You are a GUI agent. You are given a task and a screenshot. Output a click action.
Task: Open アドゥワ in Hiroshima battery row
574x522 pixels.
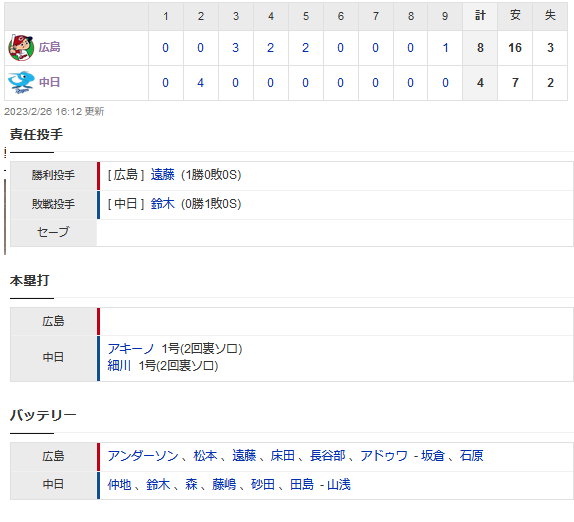coord(384,456)
